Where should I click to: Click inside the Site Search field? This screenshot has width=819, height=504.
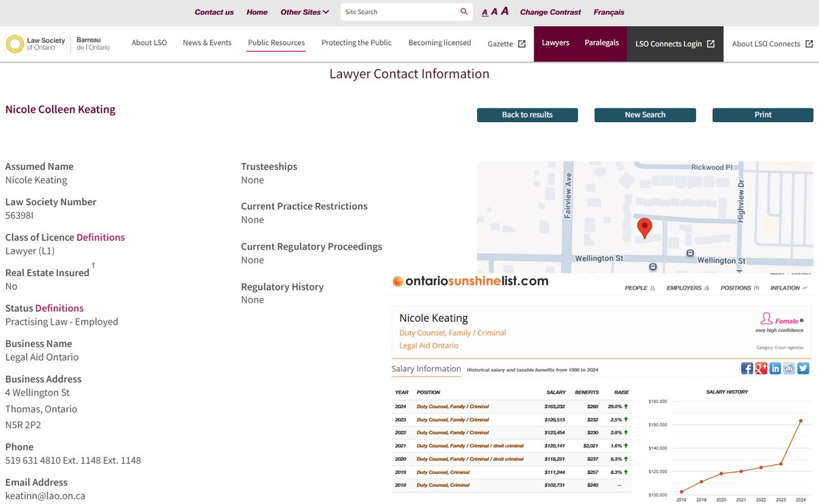[x=399, y=12]
